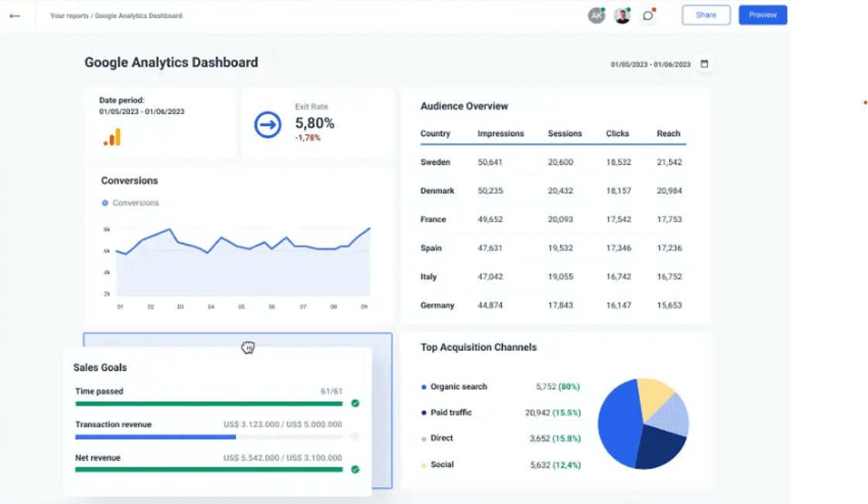868x504 pixels.
Task: Open the Your reports breadcrumb
Action: click(70, 15)
